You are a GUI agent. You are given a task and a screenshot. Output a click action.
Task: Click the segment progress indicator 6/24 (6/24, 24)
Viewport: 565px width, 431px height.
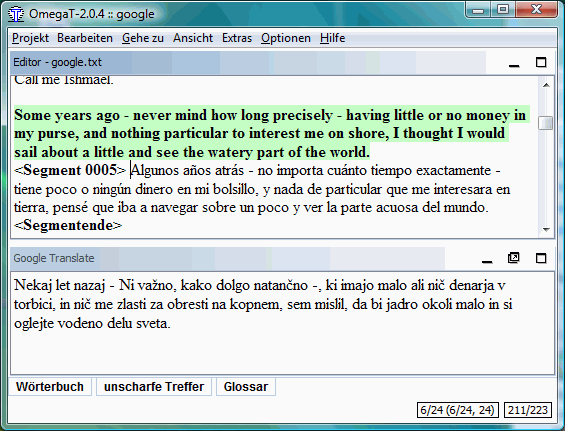458,410
